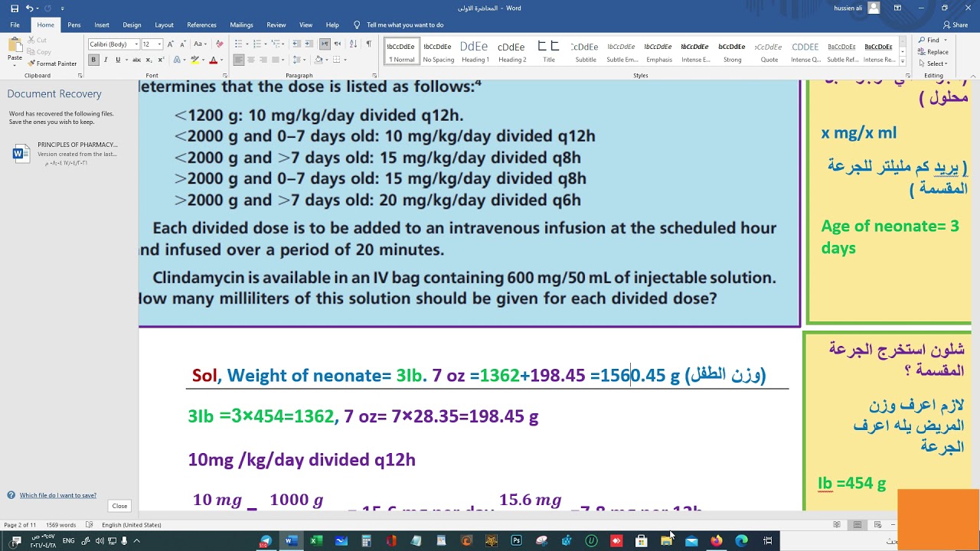
Task: Apply the Heading 1 style
Action: [x=475, y=51]
